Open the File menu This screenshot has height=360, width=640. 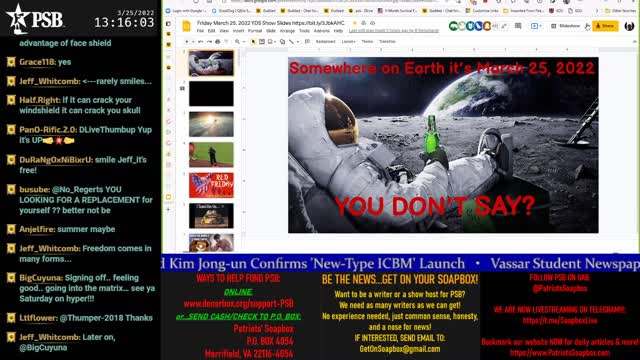[x=200, y=31]
